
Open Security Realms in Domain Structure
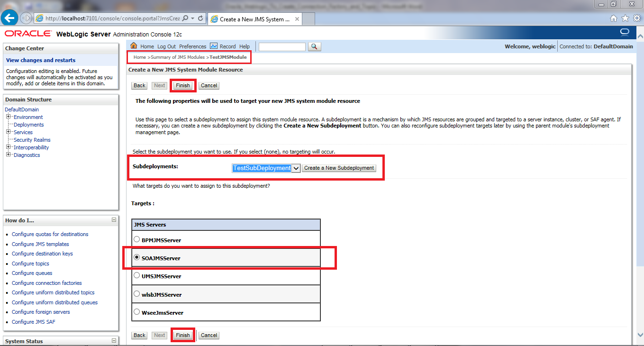(32, 140)
